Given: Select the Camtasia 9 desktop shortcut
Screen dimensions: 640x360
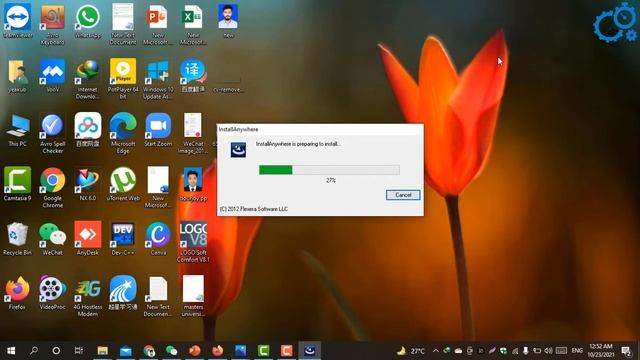Looking at the screenshot, I should (18, 184).
